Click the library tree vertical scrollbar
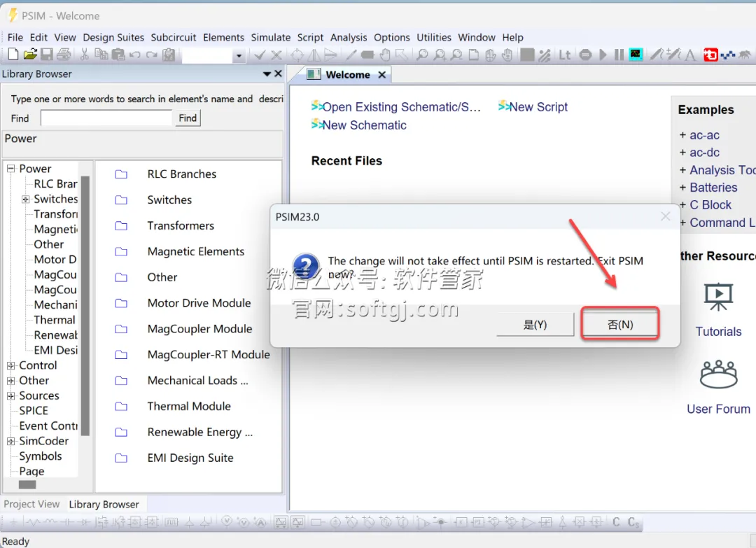 [x=85, y=306]
